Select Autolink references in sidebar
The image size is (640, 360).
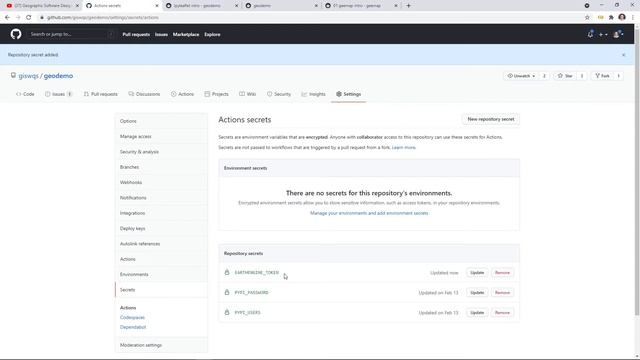[161, 244]
